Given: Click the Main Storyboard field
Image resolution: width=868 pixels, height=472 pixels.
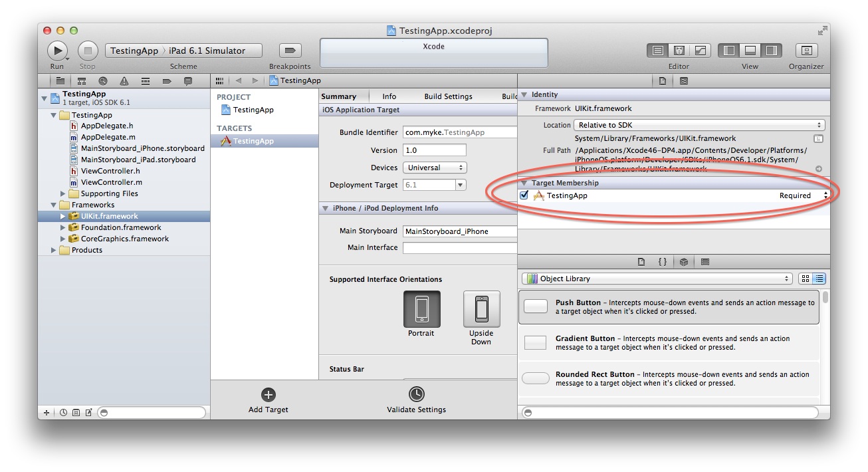Looking at the screenshot, I should click(460, 231).
